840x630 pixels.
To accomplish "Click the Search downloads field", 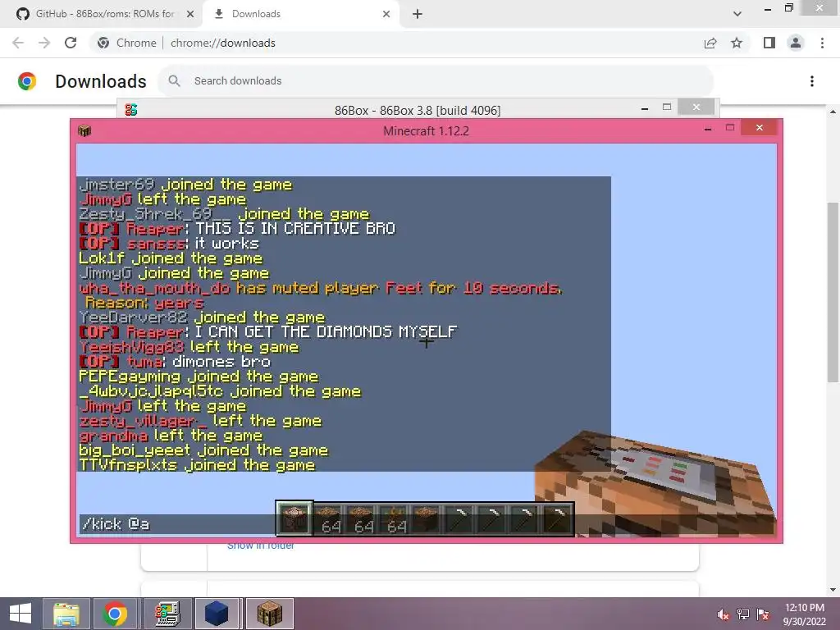I will point(436,81).
